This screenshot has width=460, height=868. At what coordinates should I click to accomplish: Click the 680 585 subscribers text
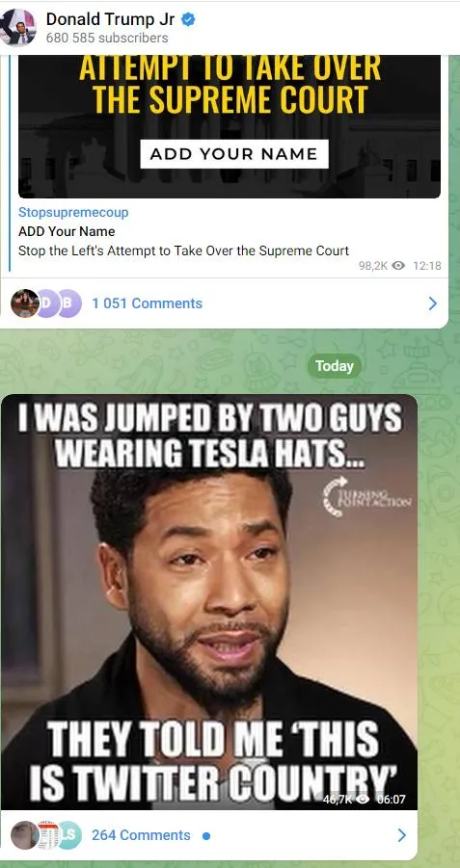coord(107,39)
